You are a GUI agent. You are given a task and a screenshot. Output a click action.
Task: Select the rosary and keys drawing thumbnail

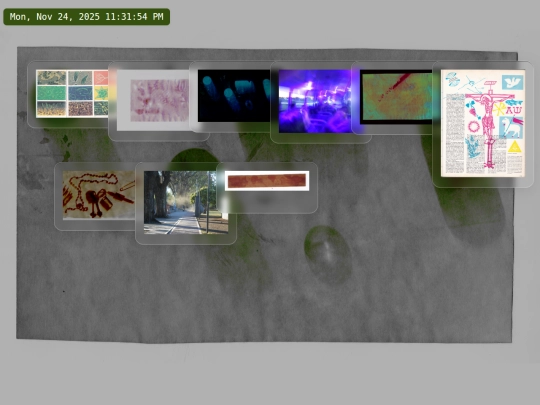99,195
